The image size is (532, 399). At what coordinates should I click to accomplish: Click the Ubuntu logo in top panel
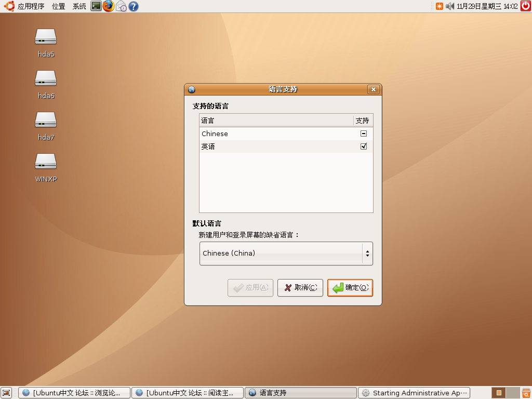pos(9,6)
